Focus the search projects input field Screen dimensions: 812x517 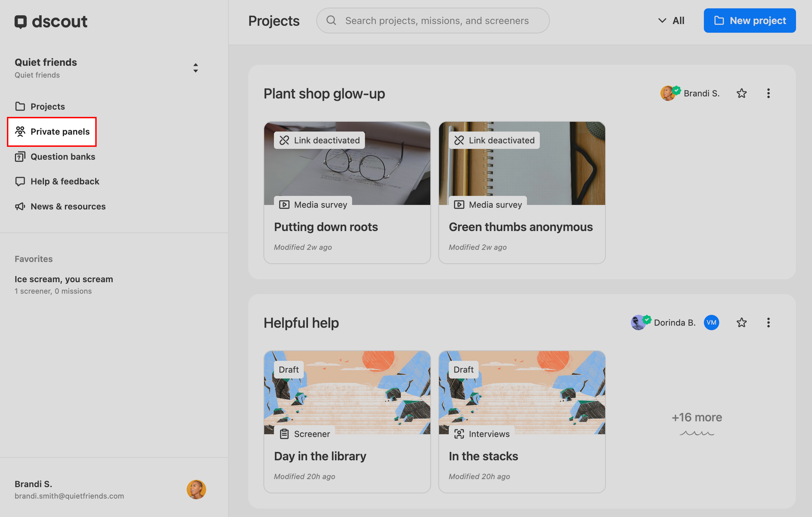click(437, 21)
